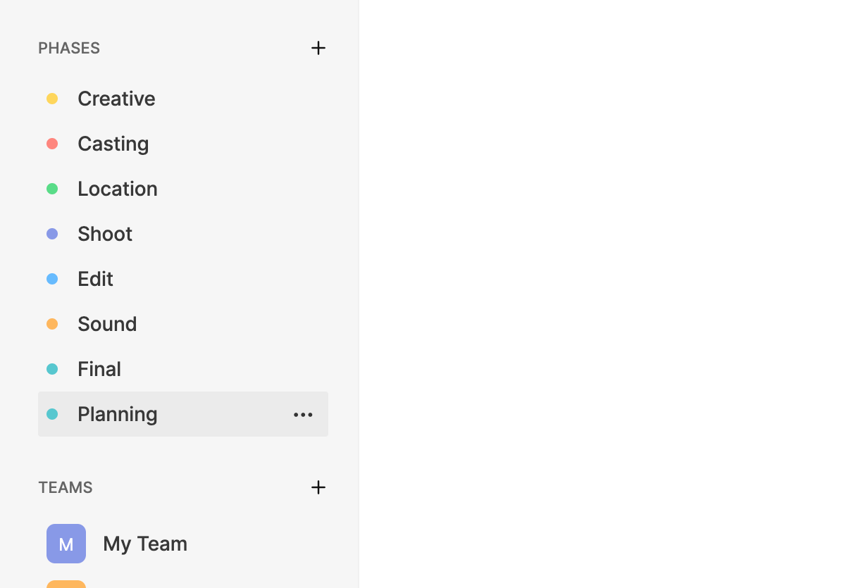Image resolution: width=868 pixels, height=588 pixels.
Task: Select the Casting phase
Action: click(113, 144)
